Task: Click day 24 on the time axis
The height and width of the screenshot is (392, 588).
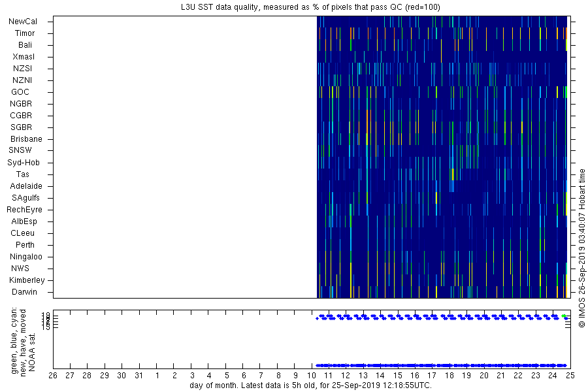Action: 553,376
